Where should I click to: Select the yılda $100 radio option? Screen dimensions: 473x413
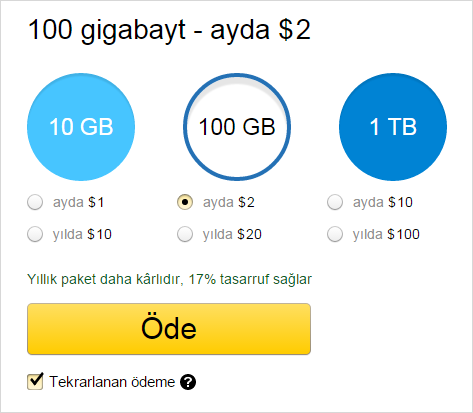(x=335, y=234)
